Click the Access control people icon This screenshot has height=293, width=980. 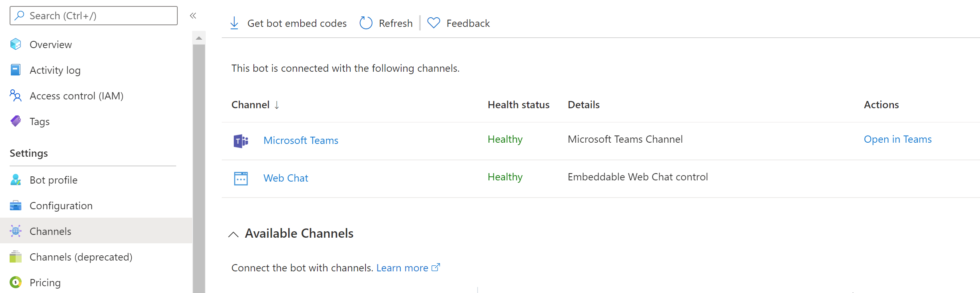pyautogui.click(x=16, y=95)
